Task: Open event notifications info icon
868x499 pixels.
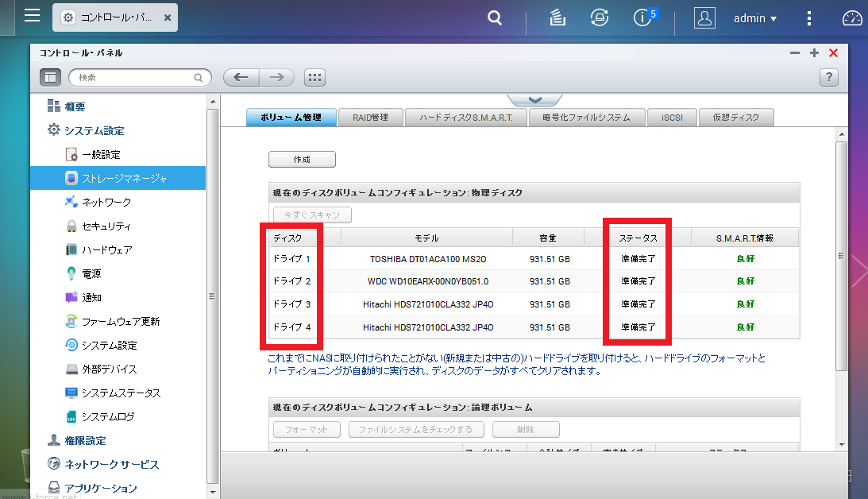Action: click(x=644, y=17)
